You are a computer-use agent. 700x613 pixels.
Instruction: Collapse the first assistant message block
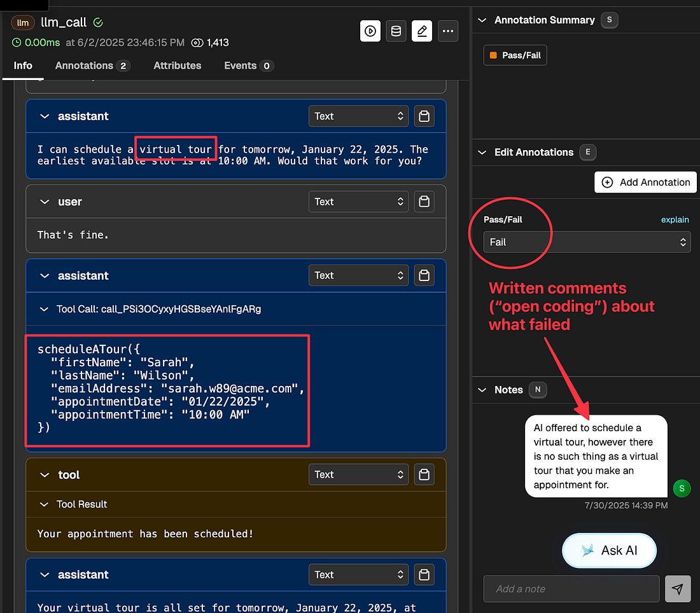pyautogui.click(x=44, y=116)
